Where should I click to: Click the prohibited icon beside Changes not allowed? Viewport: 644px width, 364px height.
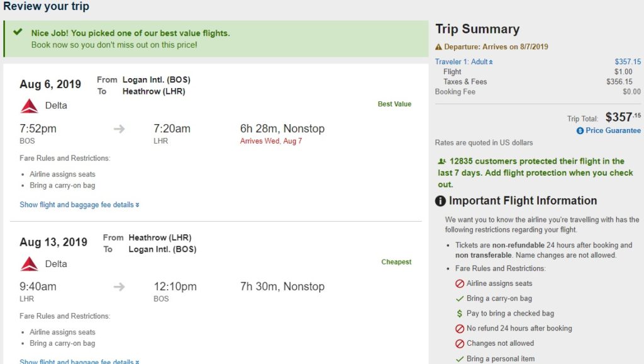(460, 344)
